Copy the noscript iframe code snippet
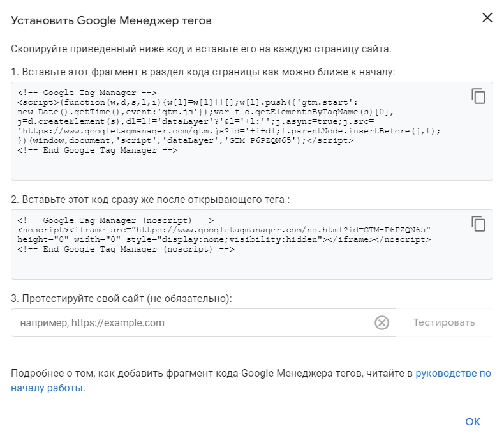The width and height of the screenshot is (504, 438). click(x=478, y=224)
